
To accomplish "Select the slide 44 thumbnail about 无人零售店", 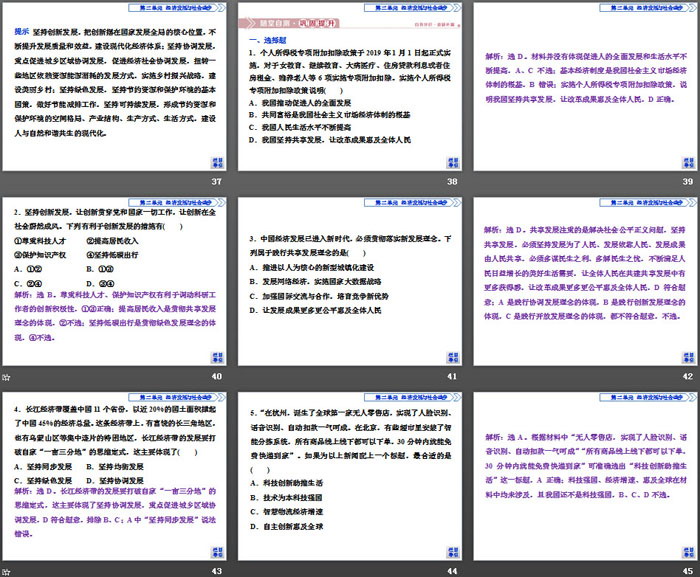I will click(349, 475).
